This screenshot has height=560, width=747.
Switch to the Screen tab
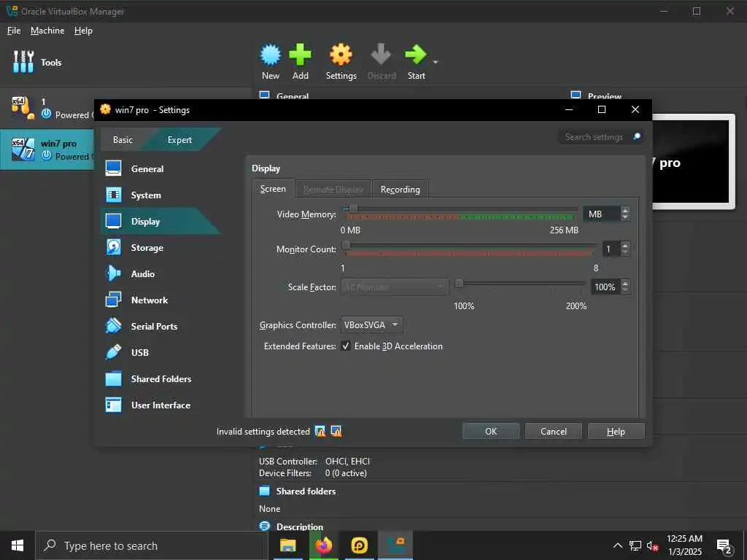click(273, 189)
